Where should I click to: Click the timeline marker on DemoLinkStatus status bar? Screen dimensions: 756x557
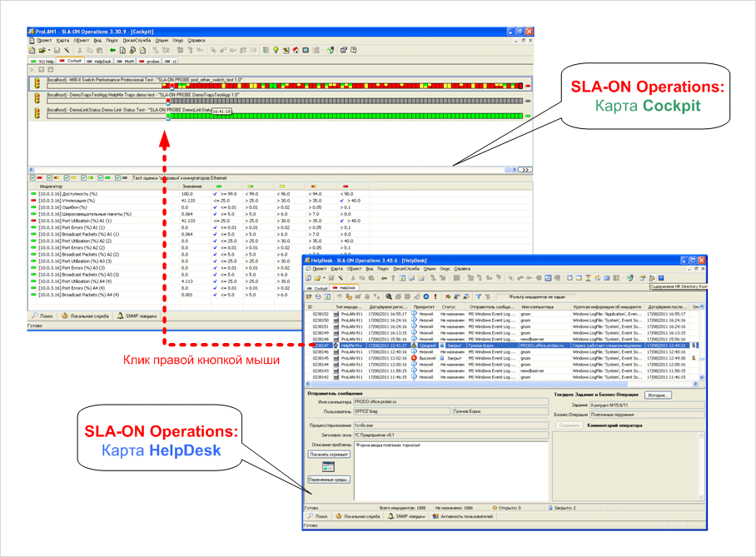(x=167, y=117)
